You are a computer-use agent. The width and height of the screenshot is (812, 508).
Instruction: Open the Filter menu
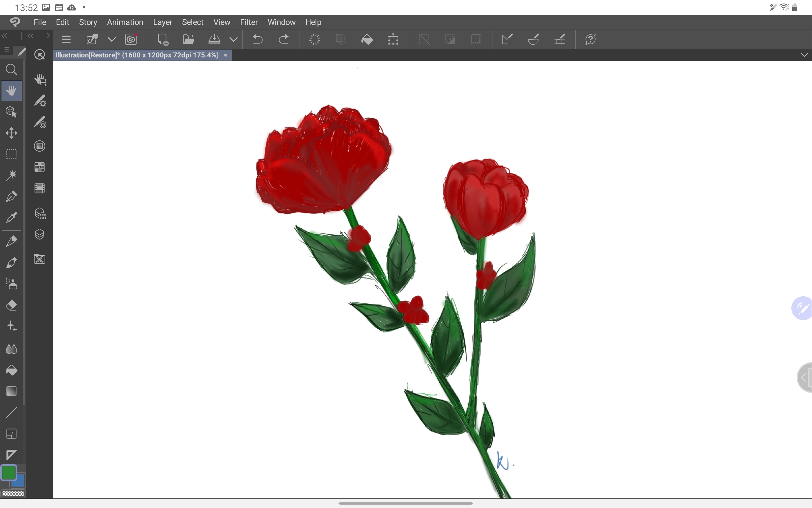point(249,22)
